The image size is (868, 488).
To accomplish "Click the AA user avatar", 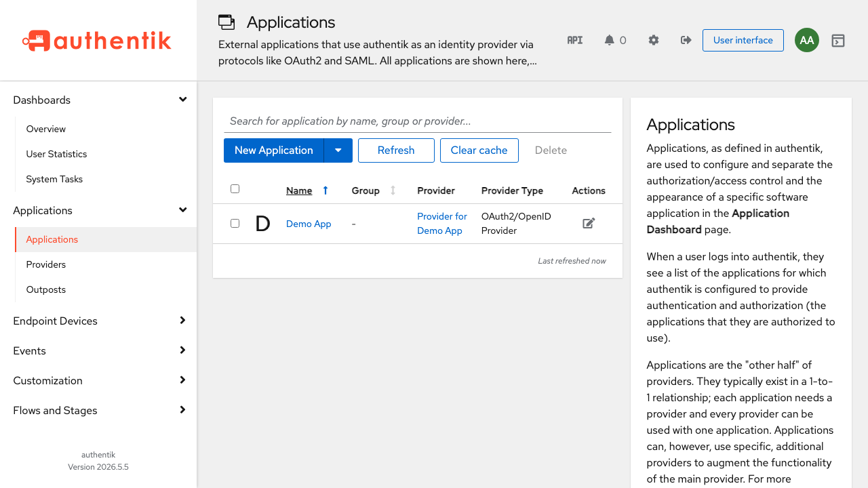I will 807,40.
